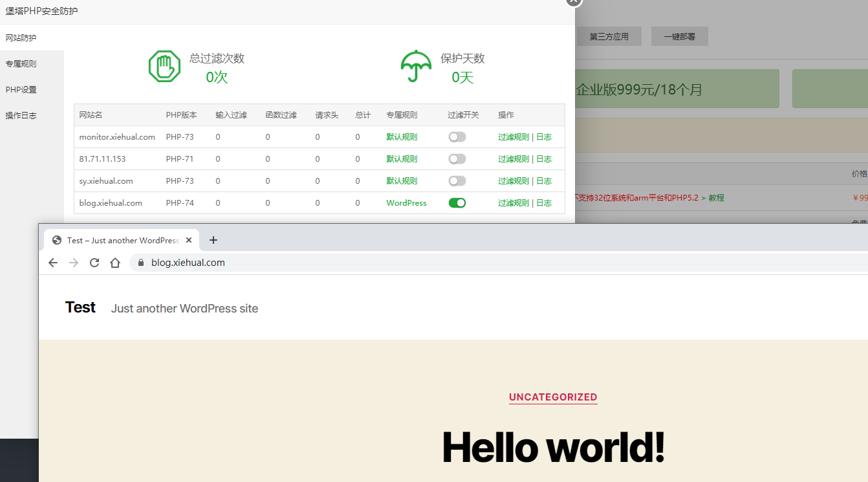Click 默认规则 for 81.71.11.153
Image resolution: width=868 pixels, height=482 pixels.
coord(402,159)
